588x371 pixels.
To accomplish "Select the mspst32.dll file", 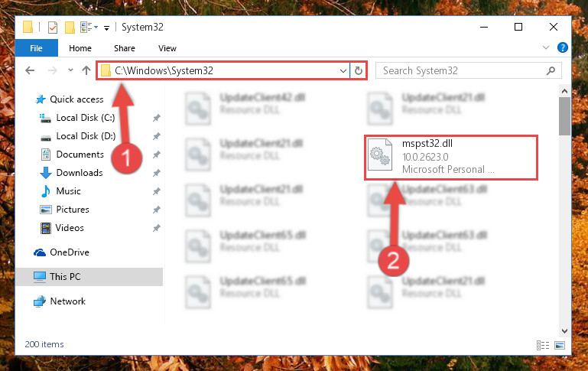I will (x=451, y=157).
